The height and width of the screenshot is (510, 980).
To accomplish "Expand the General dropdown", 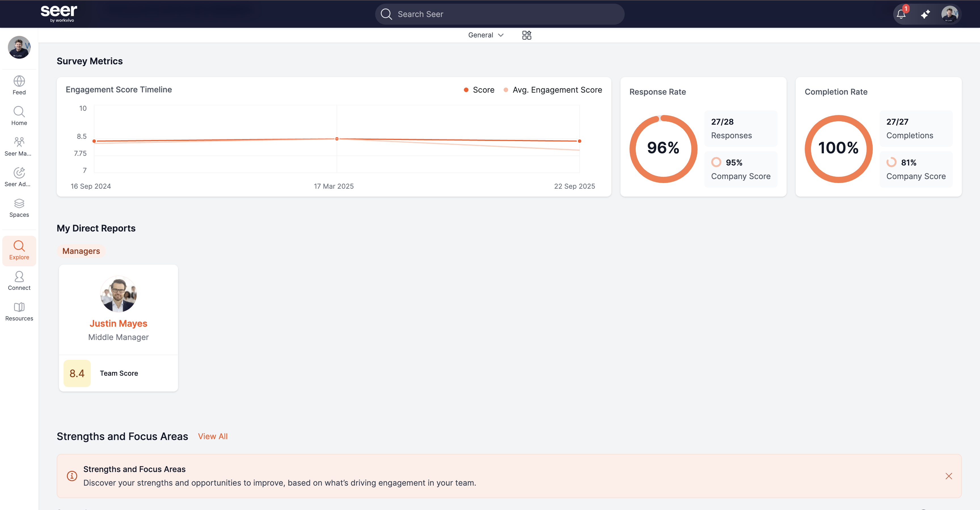I will tap(486, 35).
